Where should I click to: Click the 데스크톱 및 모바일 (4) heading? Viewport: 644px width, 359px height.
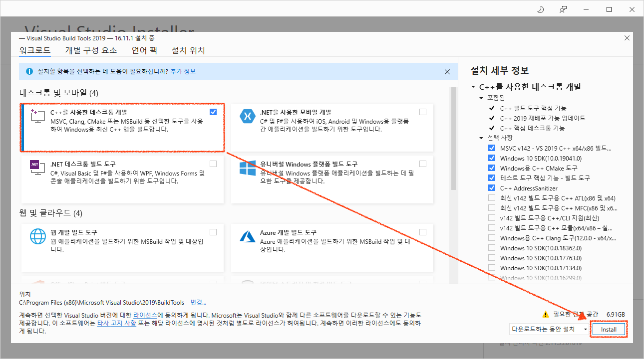[59, 93]
